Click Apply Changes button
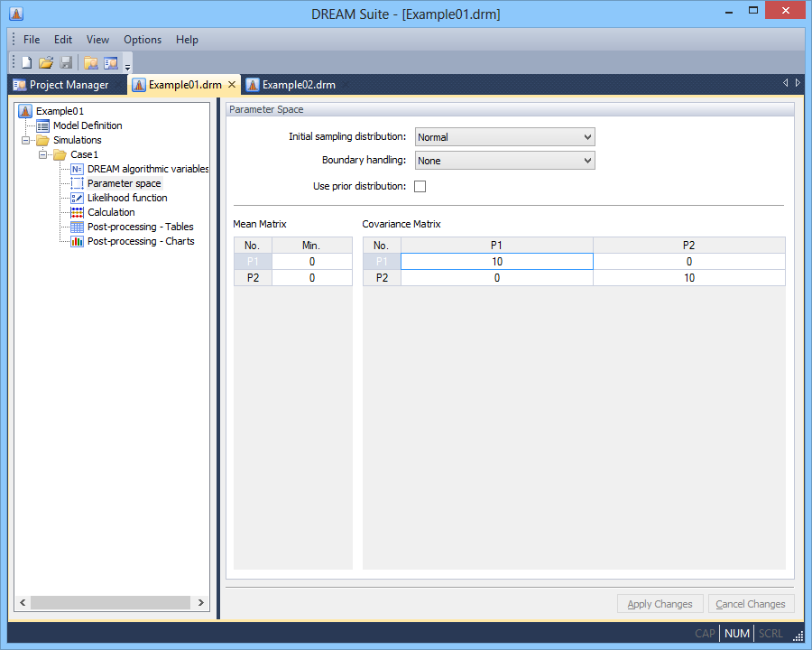Screen dimensions: 812x650 click(x=660, y=604)
